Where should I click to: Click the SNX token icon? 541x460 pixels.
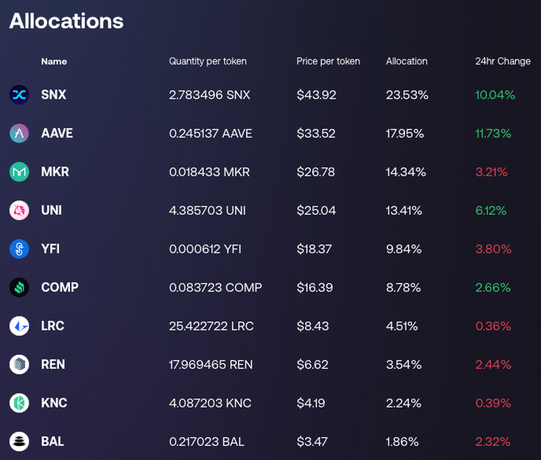tap(19, 95)
